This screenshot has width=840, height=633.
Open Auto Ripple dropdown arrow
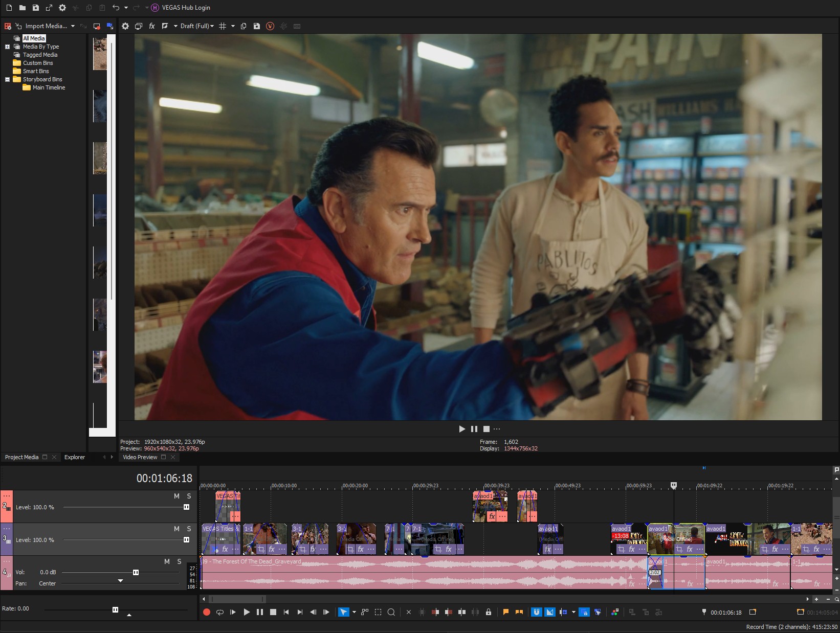573,612
